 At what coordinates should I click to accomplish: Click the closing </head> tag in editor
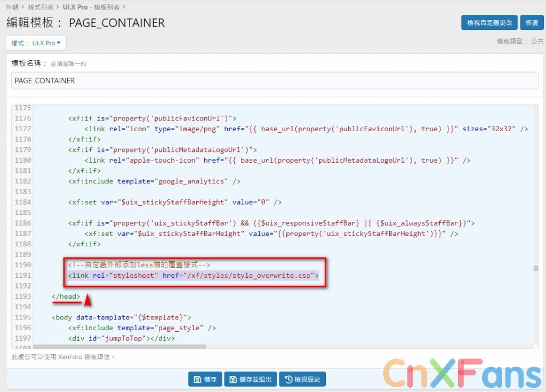(x=66, y=297)
